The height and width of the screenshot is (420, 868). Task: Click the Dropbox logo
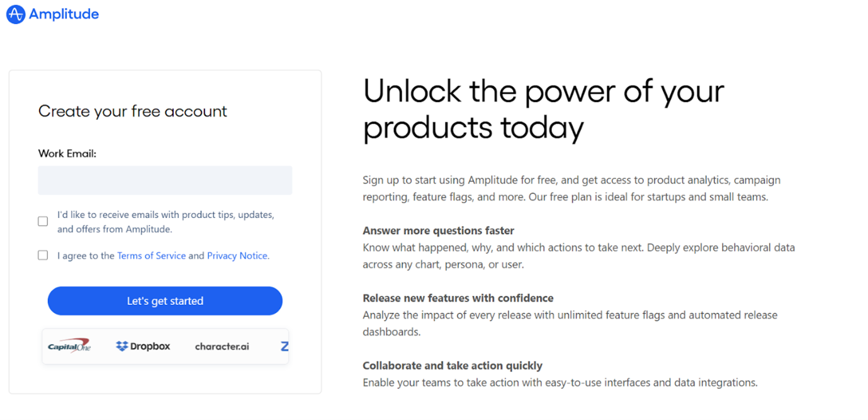(143, 346)
